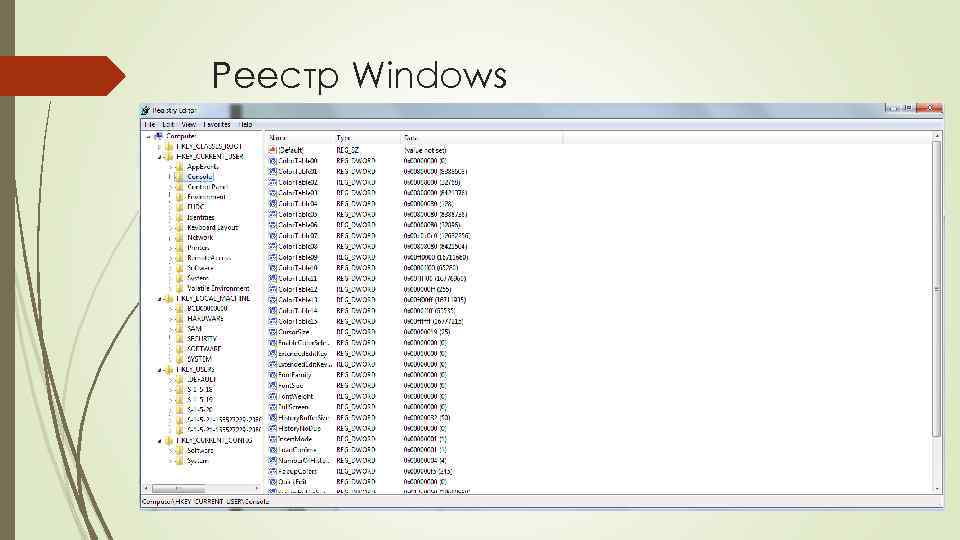This screenshot has height=540, width=960.
Task: Collapse the HKEY_USERS hive
Action: point(159,370)
